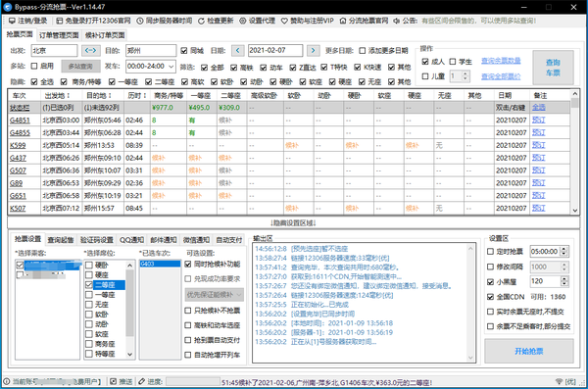This screenshot has height=389, width=588.
Task: Open the 查询配置 settings tab
Action: click(x=61, y=240)
